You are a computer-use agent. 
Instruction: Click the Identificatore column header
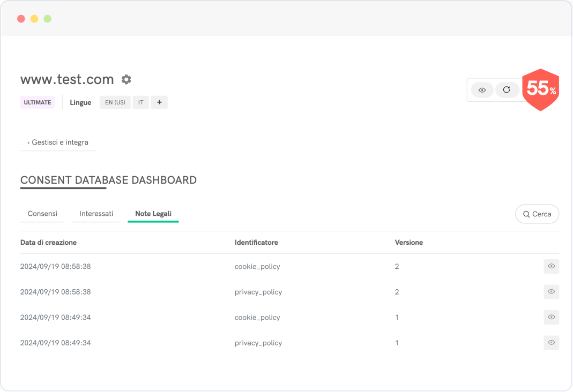256,243
